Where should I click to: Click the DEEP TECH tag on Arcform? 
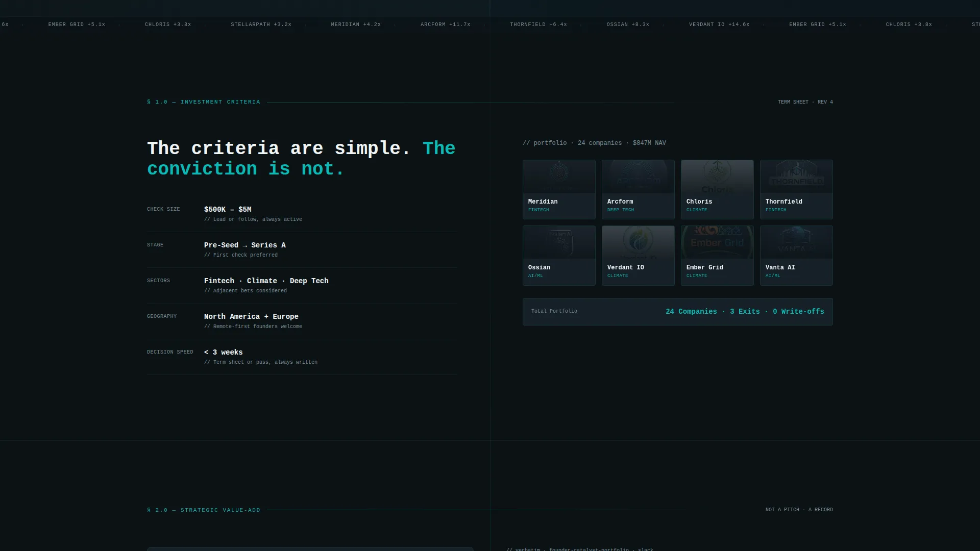620,210
